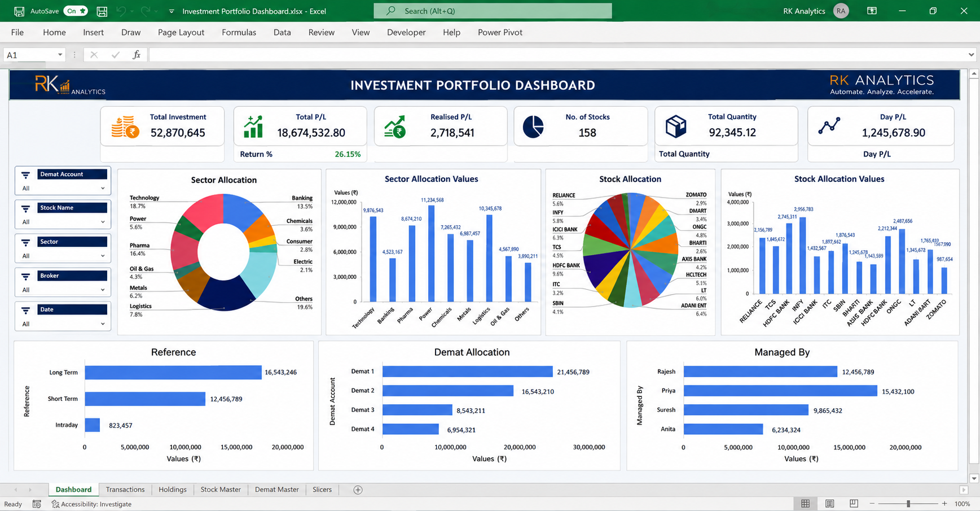Expand the formula bar chevron

pos(971,55)
